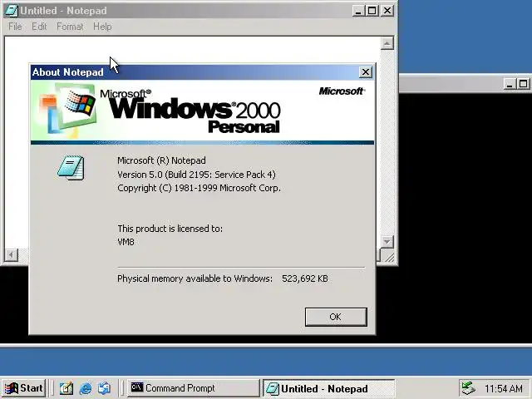
Task: Open the Edit menu in Notepad
Action: click(39, 27)
